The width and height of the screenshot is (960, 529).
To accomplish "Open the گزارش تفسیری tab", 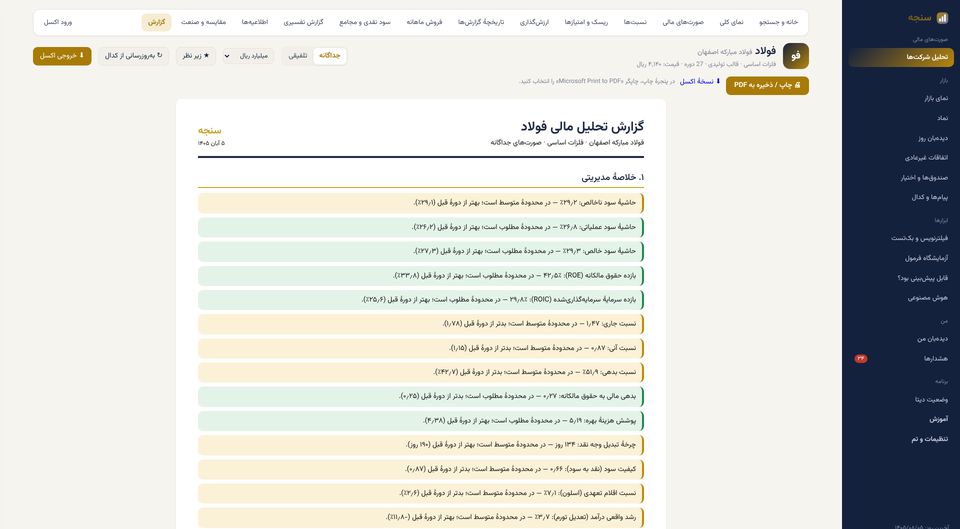I will 303,23.
